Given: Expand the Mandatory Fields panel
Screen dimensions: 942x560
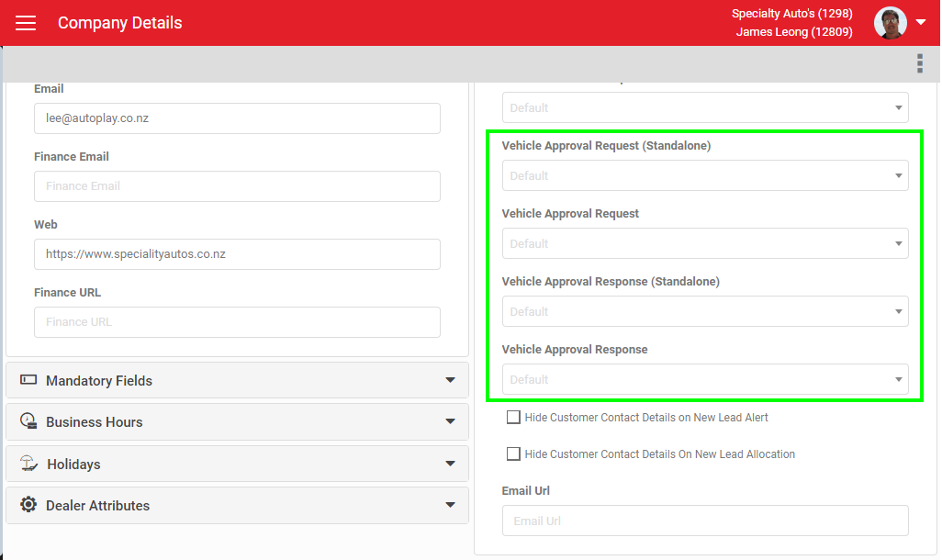Looking at the screenshot, I should (450, 380).
